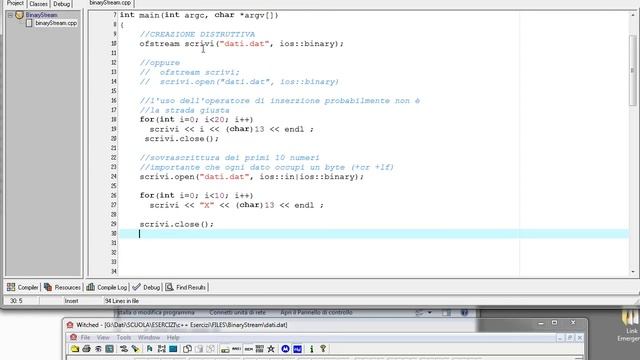Click the grid table icon in Witched toolbar

(260, 349)
